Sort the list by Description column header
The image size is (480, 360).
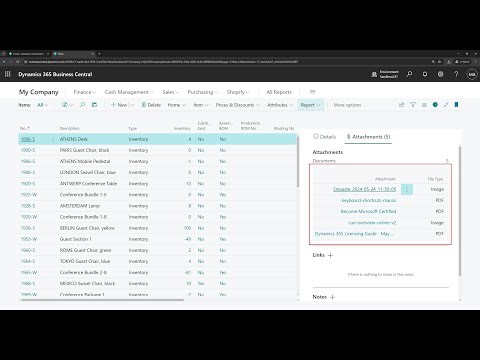pos(70,128)
